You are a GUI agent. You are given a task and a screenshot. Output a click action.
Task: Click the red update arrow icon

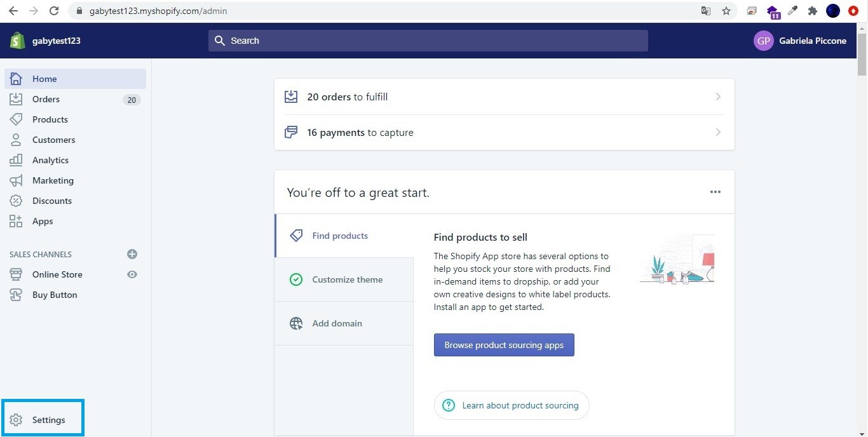(853, 11)
